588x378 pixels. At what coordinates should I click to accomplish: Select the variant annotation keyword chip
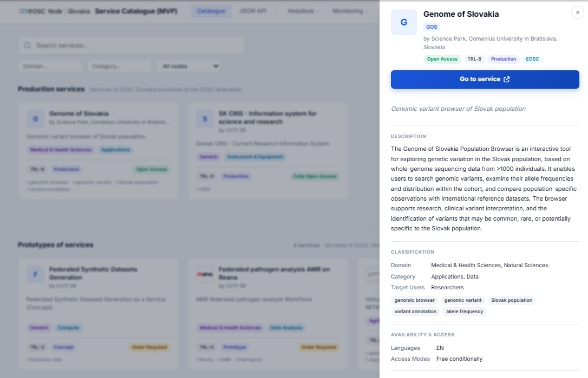(415, 311)
